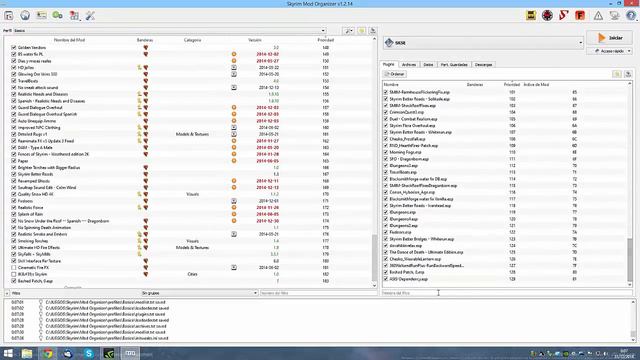Open the Settings wrench and screwdriver icon
The height and width of the screenshot is (360, 640).
[90, 16]
